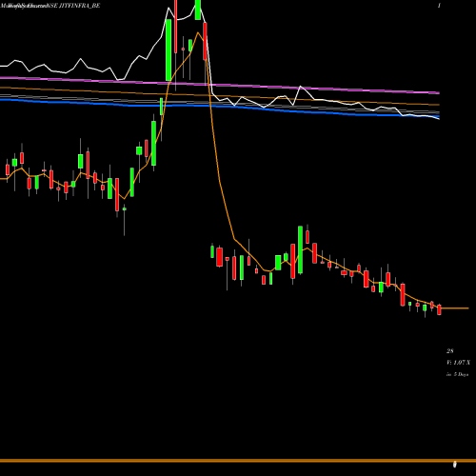Viewport: 476px width, 476px height.
Task: Select the thick blue moving average line
Action: (220, 107)
